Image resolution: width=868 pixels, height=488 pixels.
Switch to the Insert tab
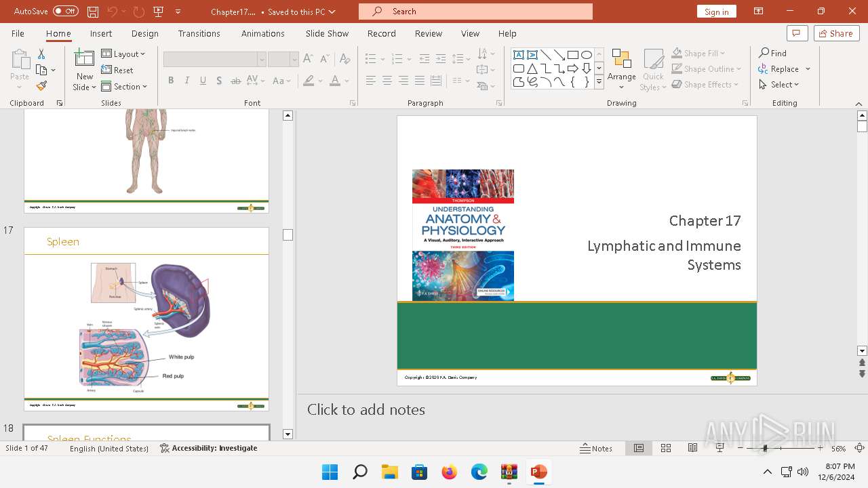(101, 33)
